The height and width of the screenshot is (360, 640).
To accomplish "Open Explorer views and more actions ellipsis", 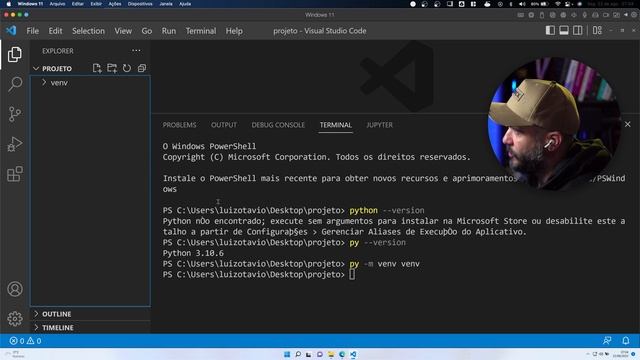I will (x=136, y=51).
